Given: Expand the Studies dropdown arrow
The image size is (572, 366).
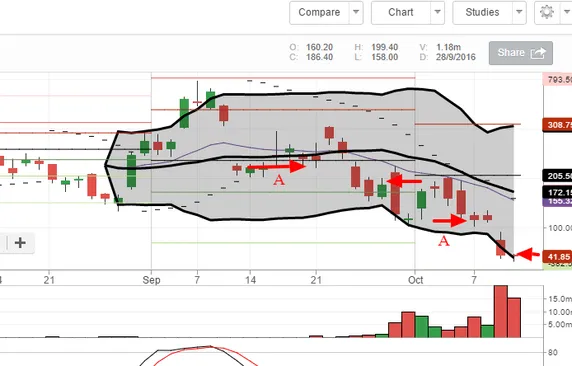Looking at the screenshot, I should pyautogui.click(x=519, y=12).
